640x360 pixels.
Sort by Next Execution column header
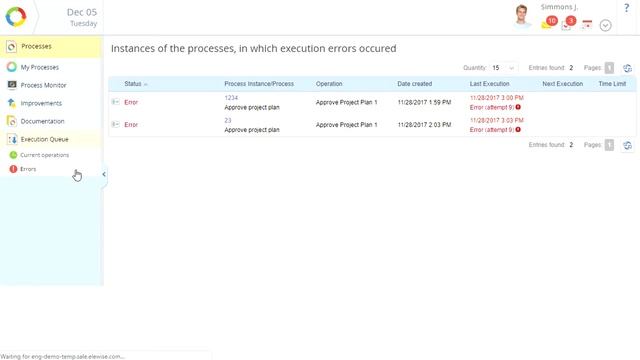[x=562, y=84]
